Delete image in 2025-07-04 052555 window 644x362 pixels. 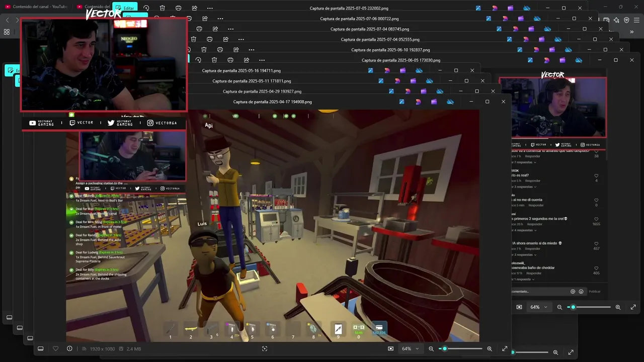click(194, 39)
